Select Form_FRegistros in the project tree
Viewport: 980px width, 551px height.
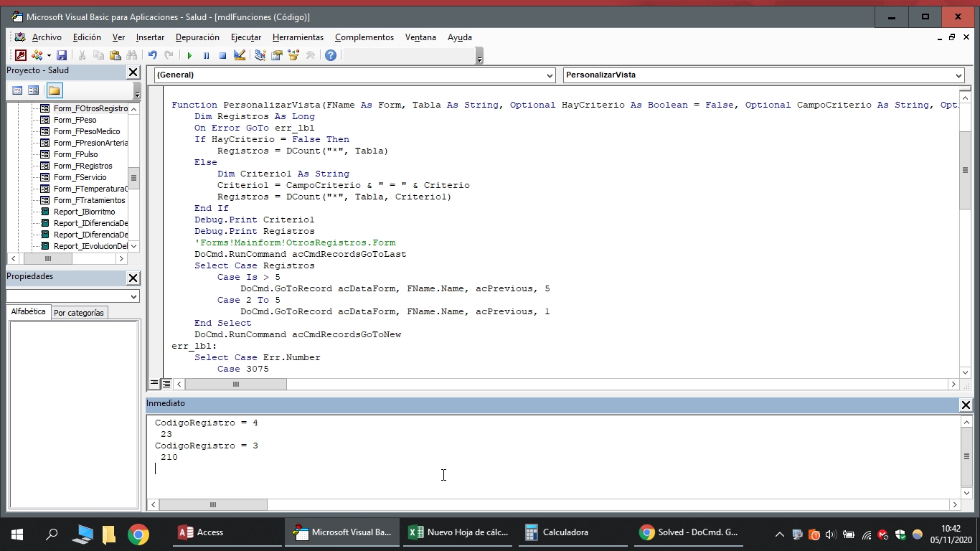pos(83,166)
